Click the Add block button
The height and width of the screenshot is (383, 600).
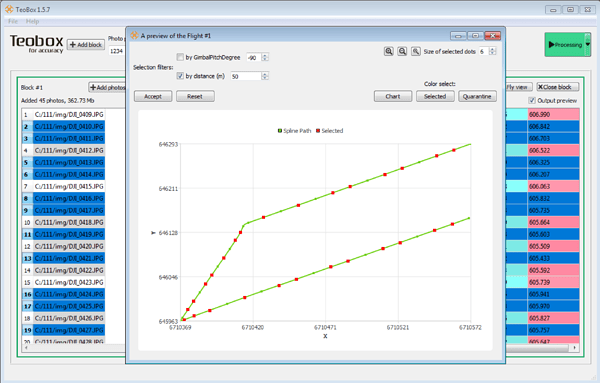click(86, 45)
